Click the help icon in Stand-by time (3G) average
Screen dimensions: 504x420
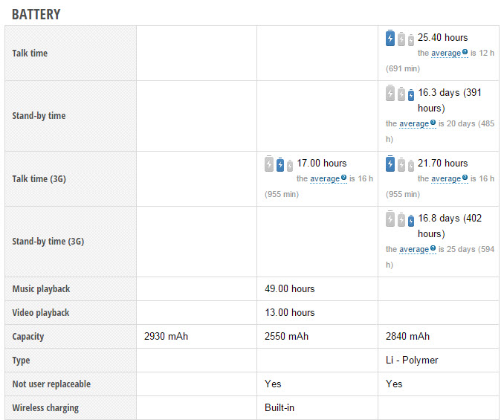[x=433, y=248]
